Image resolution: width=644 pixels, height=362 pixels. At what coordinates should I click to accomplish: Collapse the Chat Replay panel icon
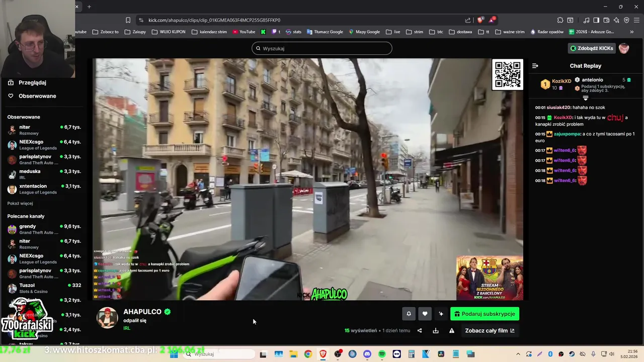[x=535, y=66]
